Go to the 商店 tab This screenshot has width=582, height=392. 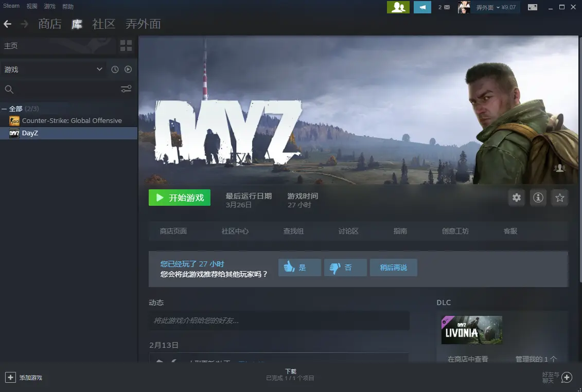[50, 24]
